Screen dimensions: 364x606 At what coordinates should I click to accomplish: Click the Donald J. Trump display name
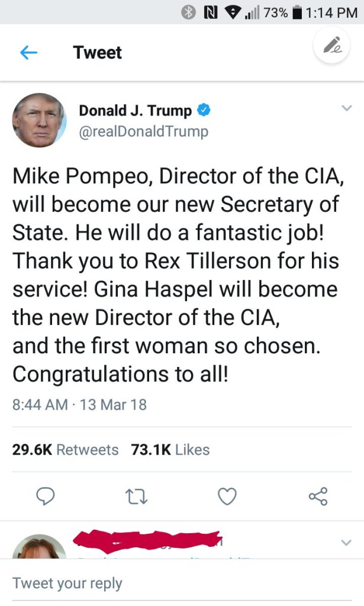[x=135, y=111]
